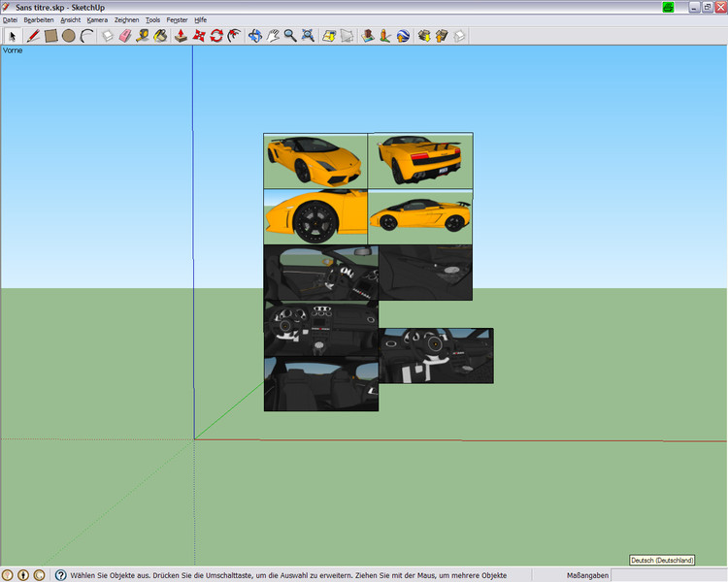Select the Rotate tool
Screen dimensions: 728x582
click(216, 36)
